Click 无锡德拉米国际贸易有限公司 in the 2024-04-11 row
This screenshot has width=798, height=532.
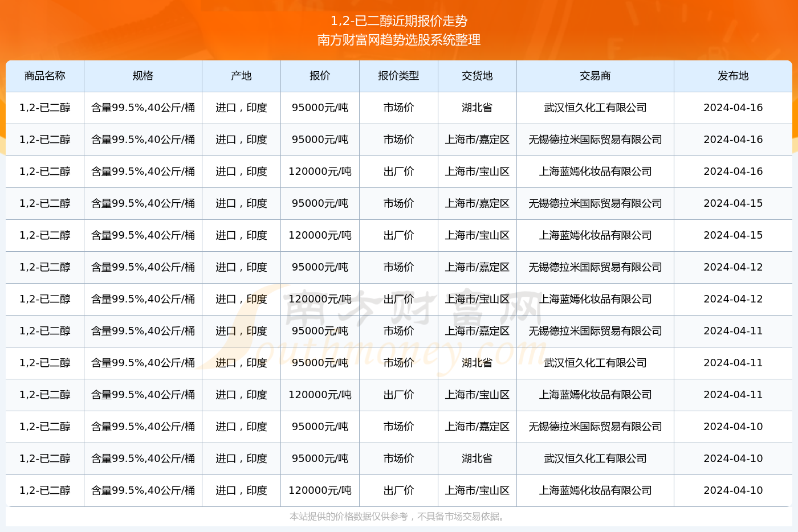[x=595, y=331]
